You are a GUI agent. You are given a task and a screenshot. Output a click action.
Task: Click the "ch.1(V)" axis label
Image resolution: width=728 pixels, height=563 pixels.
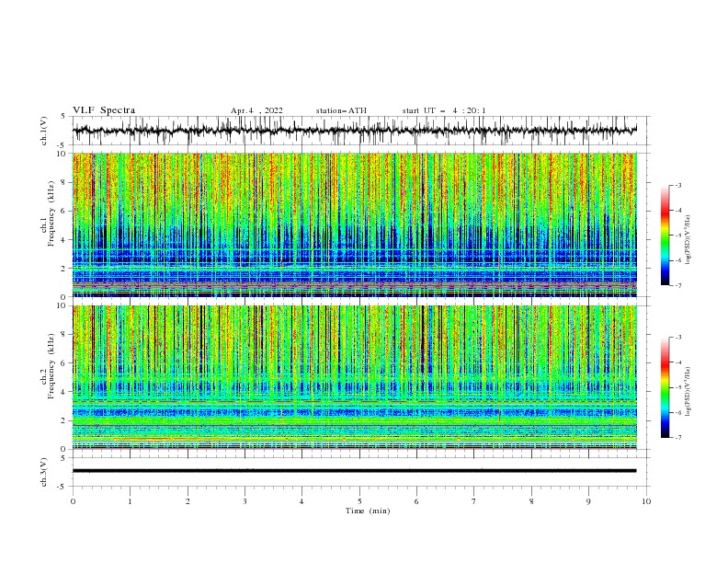[x=44, y=131]
